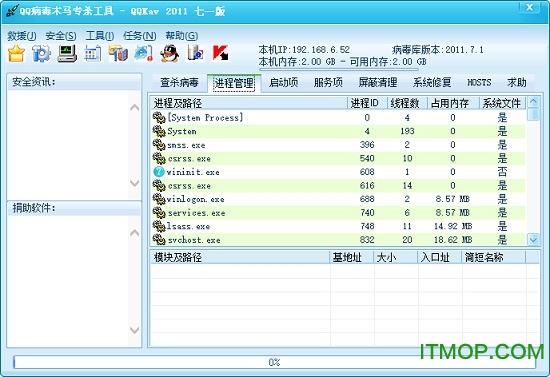Click the gear icon beside [System Process]
This screenshot has height=377, width=550.
point(159,117)
